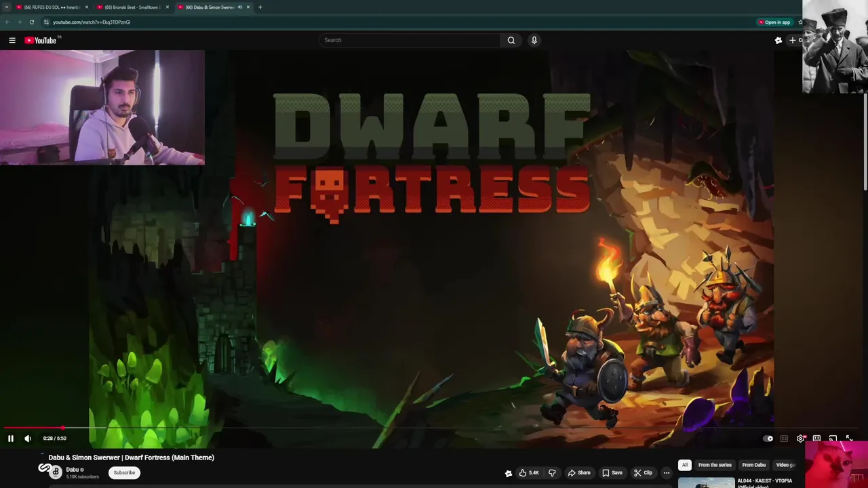868x488 pixels.
Task: Select the From the series chip
Action: point(715,465)
